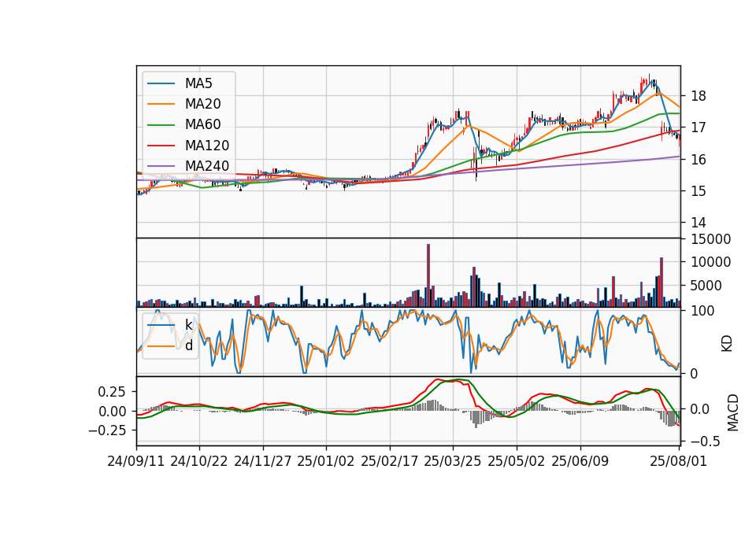Click the MACD left axis value −0.25
The image size is (756, 543).
(107, 430)
